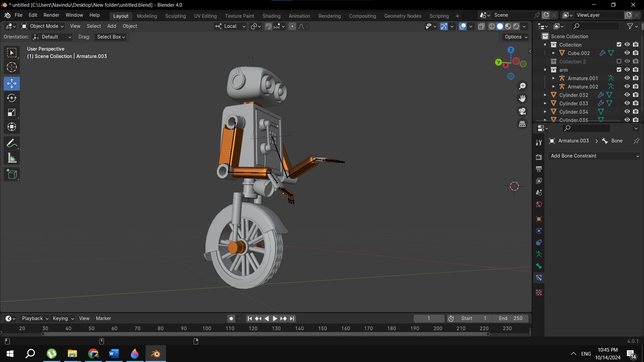Toggle snapping magnet button
644x362 pixels.
pyautogui.click(x=268, y=26)
